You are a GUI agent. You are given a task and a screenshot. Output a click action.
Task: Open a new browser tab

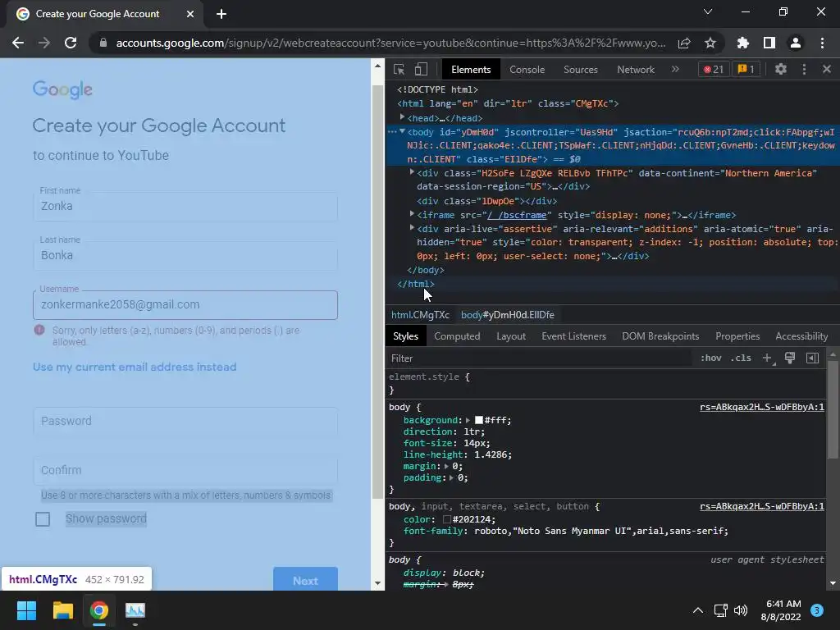tap(221, 14)
